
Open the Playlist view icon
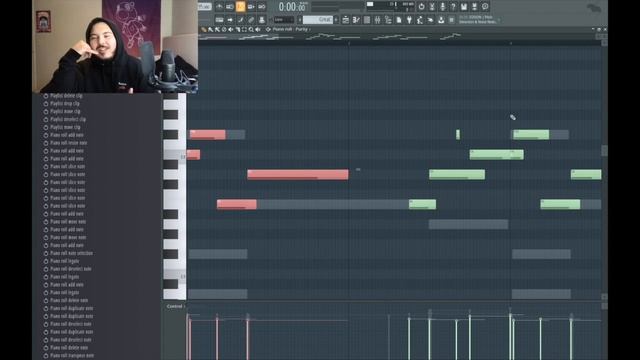pos(345,20)
